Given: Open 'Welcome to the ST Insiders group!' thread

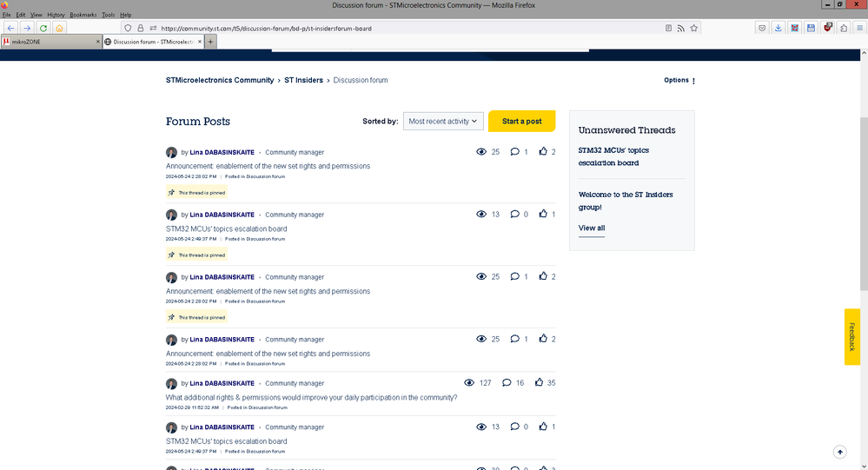Looking at the screenshot, I should point(626,201).
